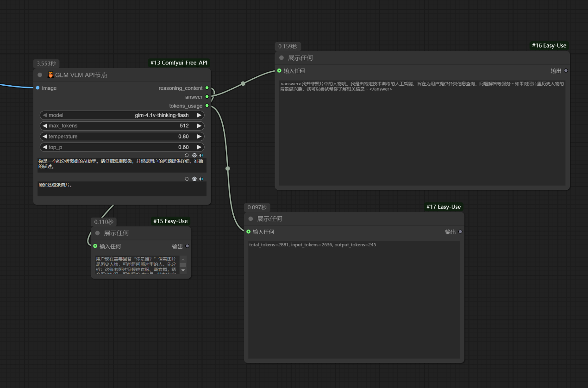Image resolution: width=588 pixels, height=388 pixels.
Task: Click the gear icon above the user prompt
Action: pos(194,179)
